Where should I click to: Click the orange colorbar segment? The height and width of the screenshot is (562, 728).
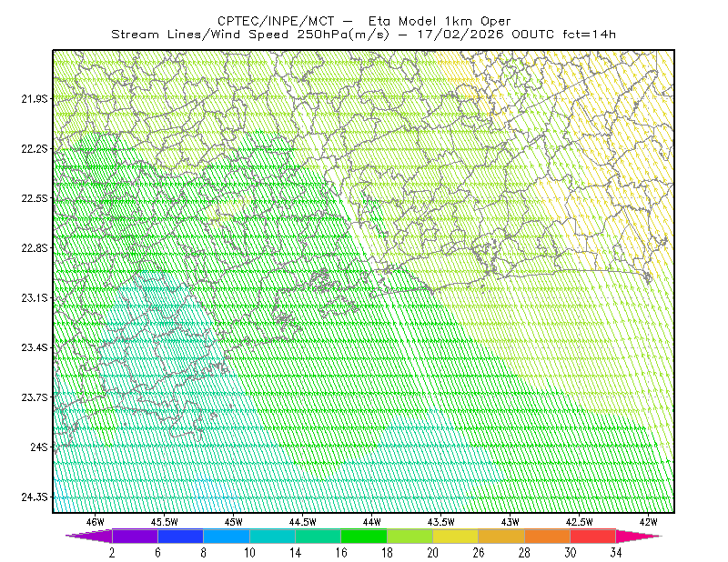(x=548, y=536)
